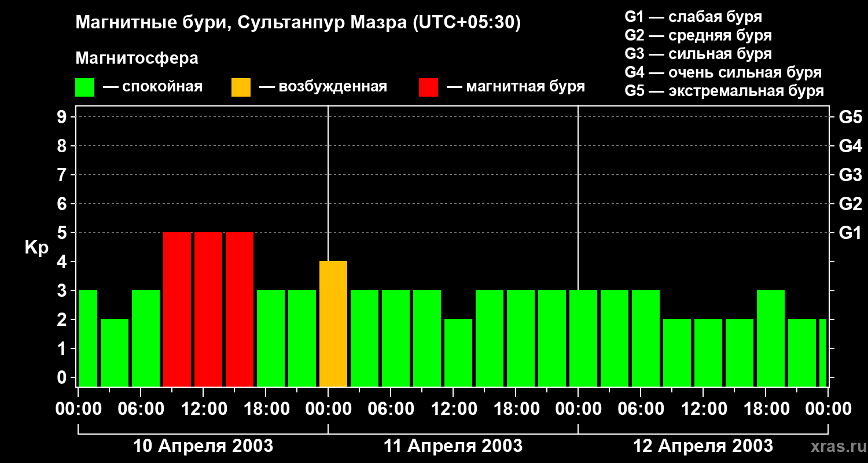Click the 'G5' label on the right-hand axis
The width and height of the screenshot is (868, 463).
(851, 117)
